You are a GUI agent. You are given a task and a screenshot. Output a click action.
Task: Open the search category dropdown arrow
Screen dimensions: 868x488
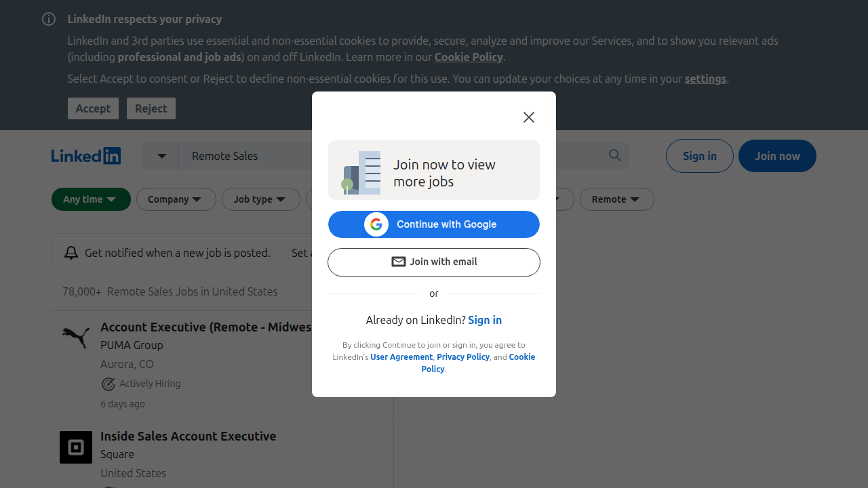click(x=161, y=156)
